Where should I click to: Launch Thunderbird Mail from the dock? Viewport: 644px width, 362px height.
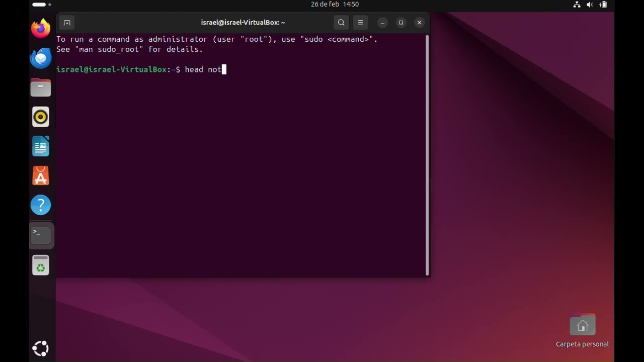(41, 58)
